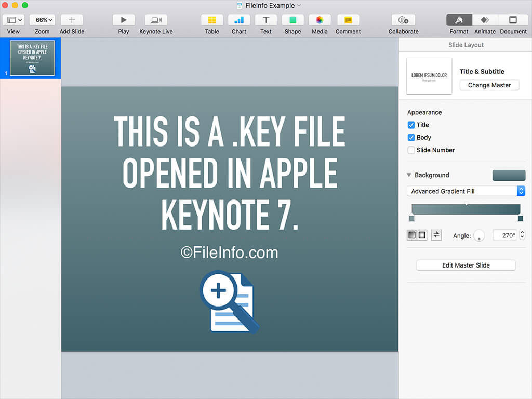Start the slideshow with Play
The width and height of the screenshot is (532, 399).
coord(124,20)
